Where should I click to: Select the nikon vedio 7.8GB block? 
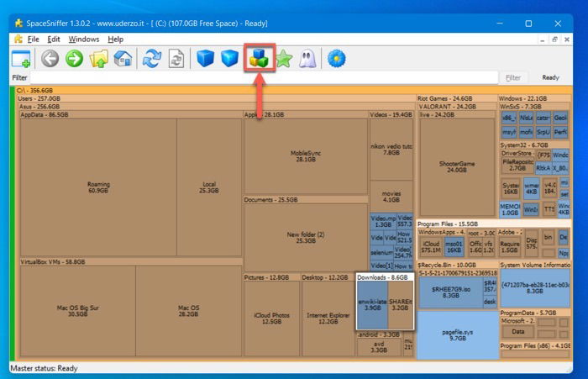pyautogui.click(x=391, y=150)
